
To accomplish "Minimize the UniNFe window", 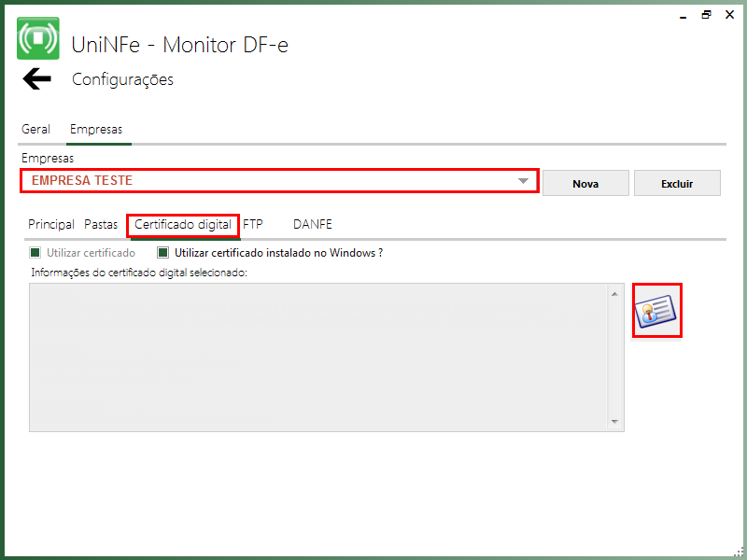I will point(684,17).
